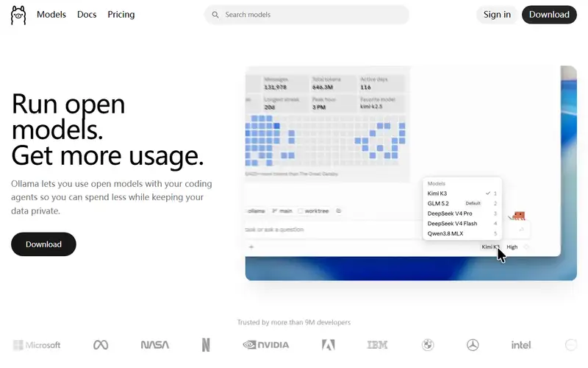
Task: Click the Microsoft logo
Action: pyautogui.click(x=37, y=344)
